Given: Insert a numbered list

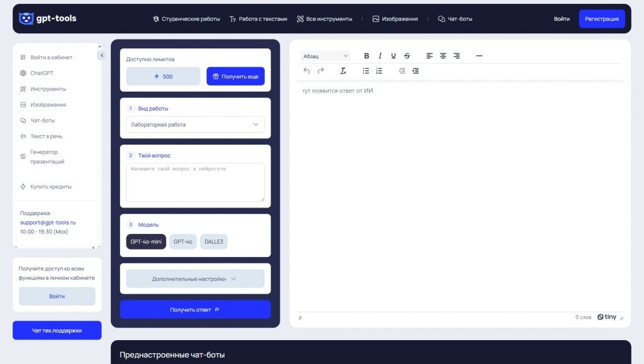Looking at the screenshot, I should pyautogui.click(x=379, y=71).
